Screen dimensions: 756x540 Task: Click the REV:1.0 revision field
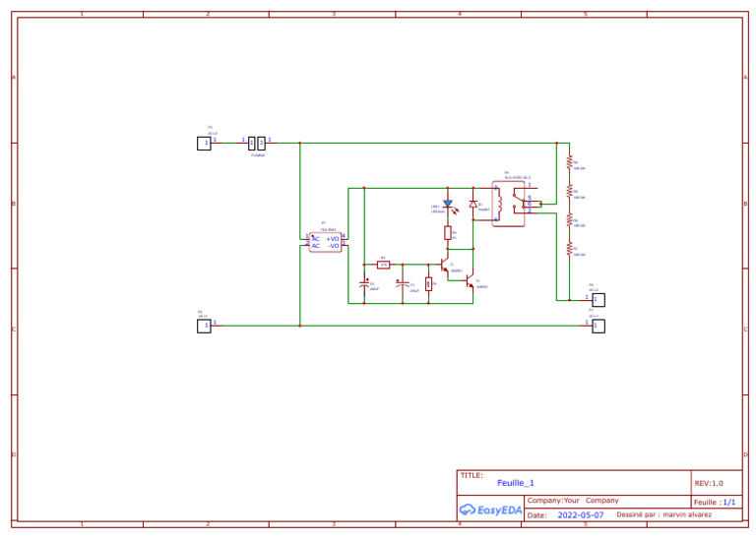709,483
